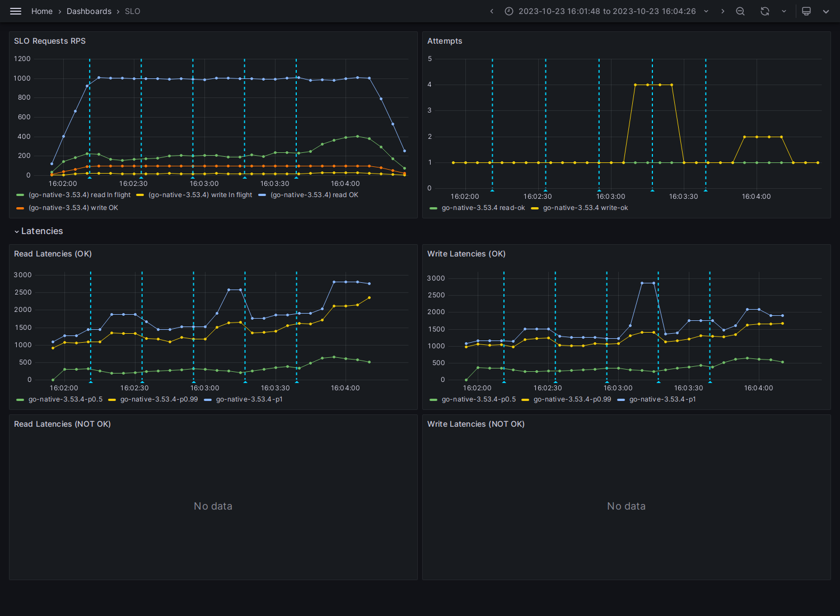This screenshot has width=840, height=616.
Task: Open Read Latencies (NOT OK) panel title
Action: tap(62, 424)
